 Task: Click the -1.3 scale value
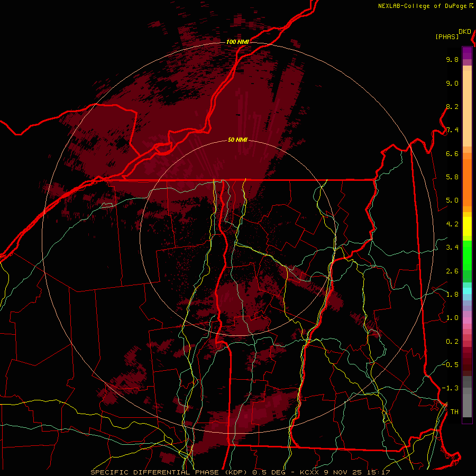tap(450, 388)
